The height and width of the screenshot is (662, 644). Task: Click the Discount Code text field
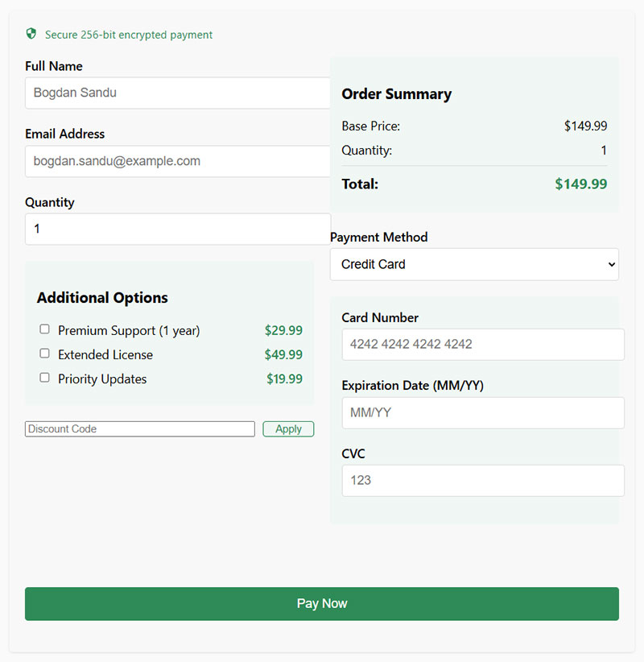[140, 429]
